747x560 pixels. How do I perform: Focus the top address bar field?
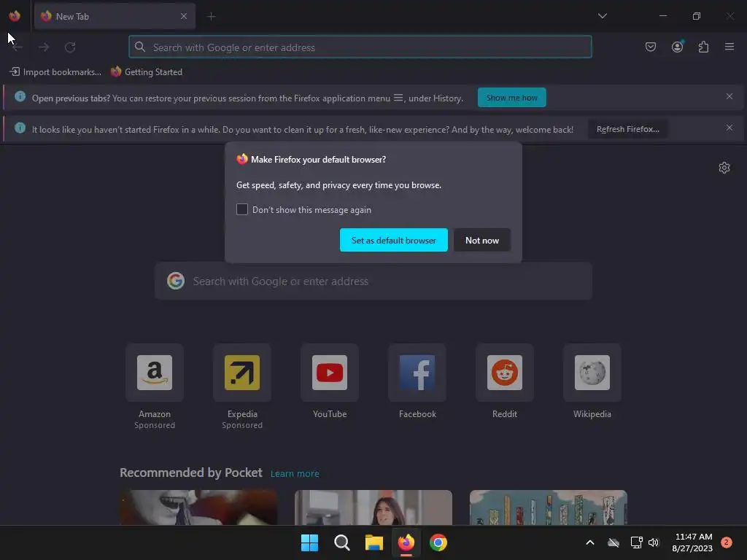point(360,47)
